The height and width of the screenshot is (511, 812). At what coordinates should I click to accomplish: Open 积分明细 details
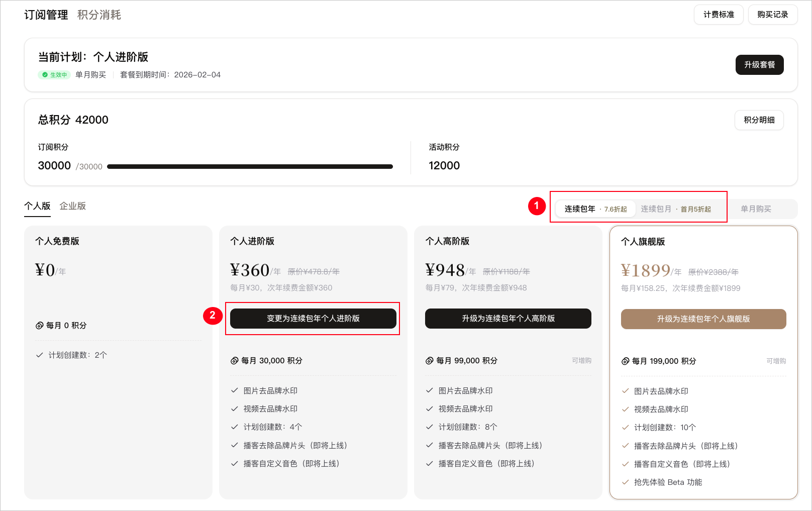click(759, 120)
